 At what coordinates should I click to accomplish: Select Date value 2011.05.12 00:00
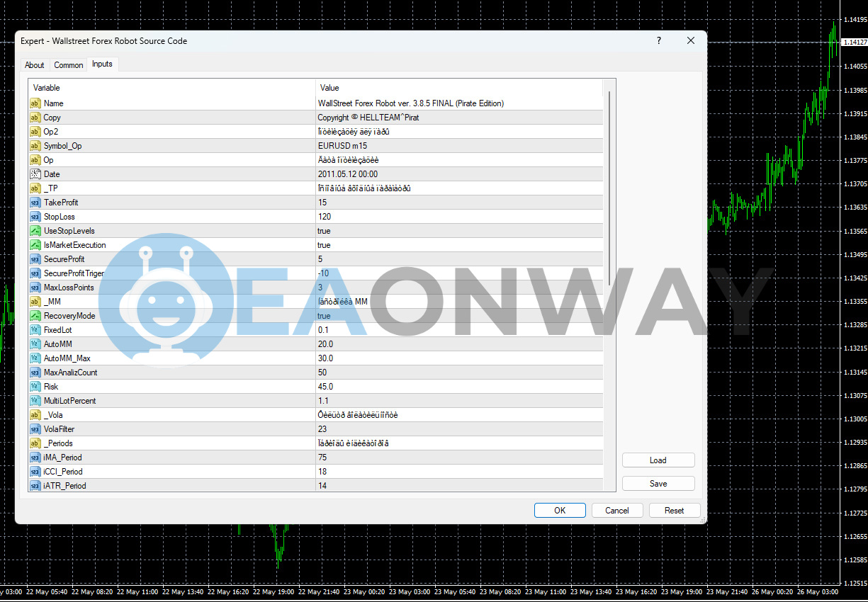click(x=348, y=174)
